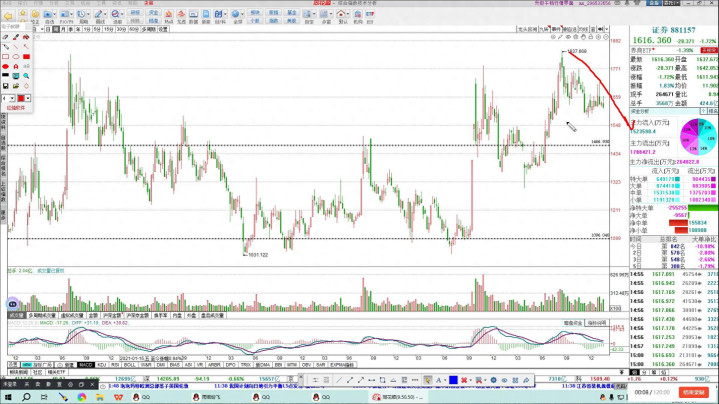Viewport: 719px width, 404px height.
Task: Select the BOLL indicator tab
Action: [x=130, y=365]
